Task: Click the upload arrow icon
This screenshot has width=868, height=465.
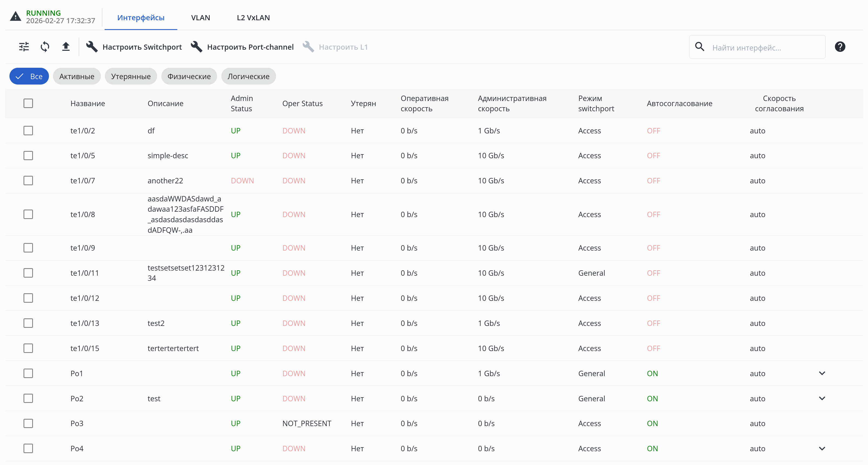Action: (x=66, y=47)
